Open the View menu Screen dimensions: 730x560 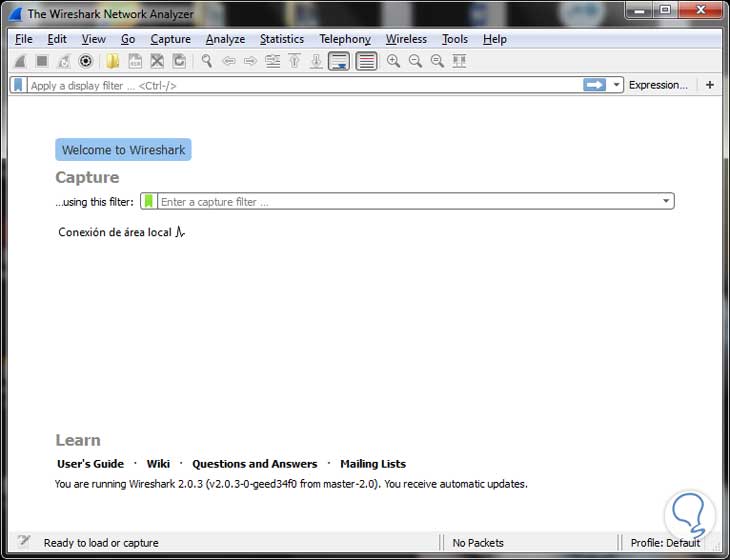coord(94,39)
